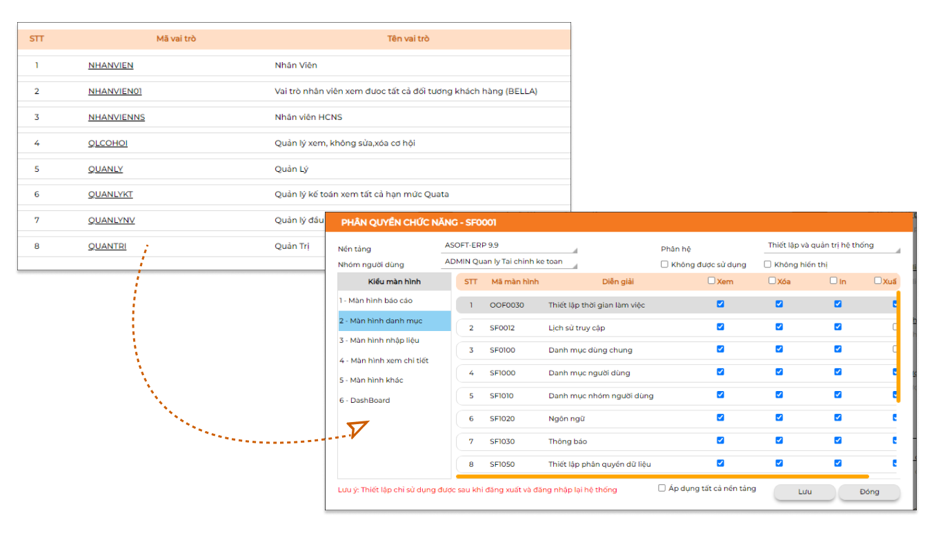Image resolution: width=934 pixels, height=560 pixels.
Task: Toggle the Xóa column header checkbox
Action: pyautogui.click(x=772, y=281)
